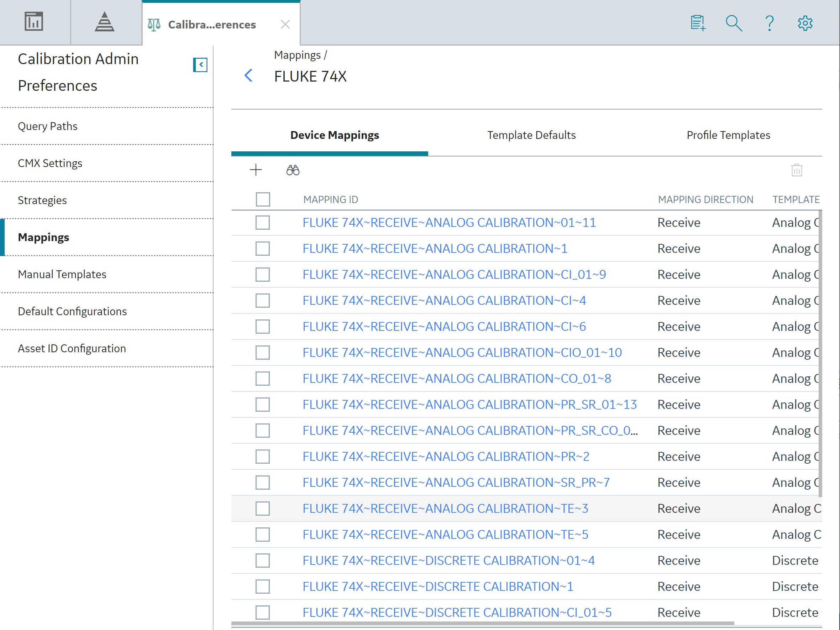
Task: Go back using the blue chevron
Action: tap(248, 76)
